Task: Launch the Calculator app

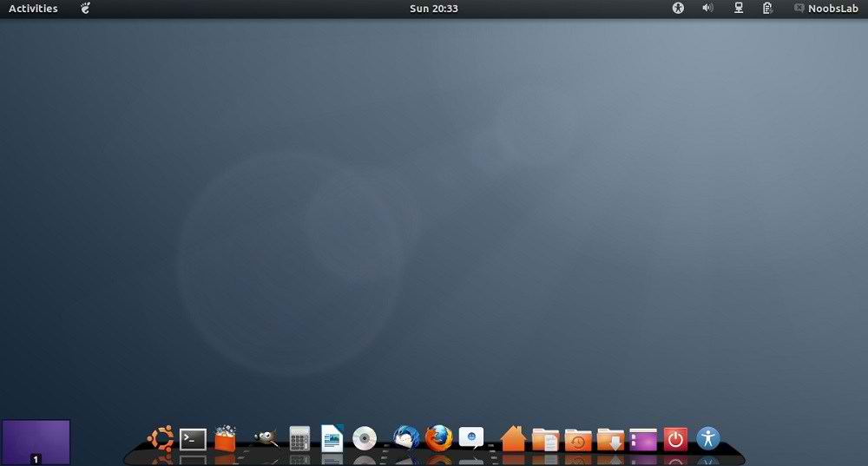Action: click(299, 439)
